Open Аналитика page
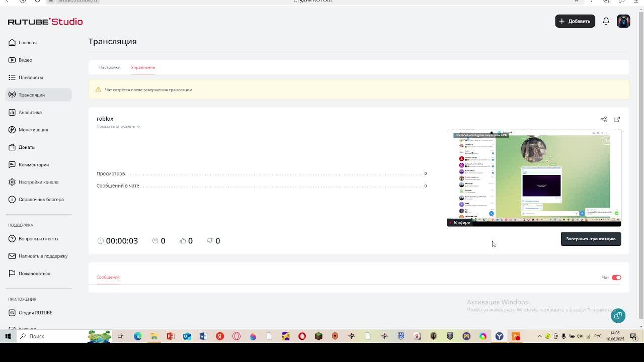644x362 pixels. pyautogui.click(x=30, y=112)
